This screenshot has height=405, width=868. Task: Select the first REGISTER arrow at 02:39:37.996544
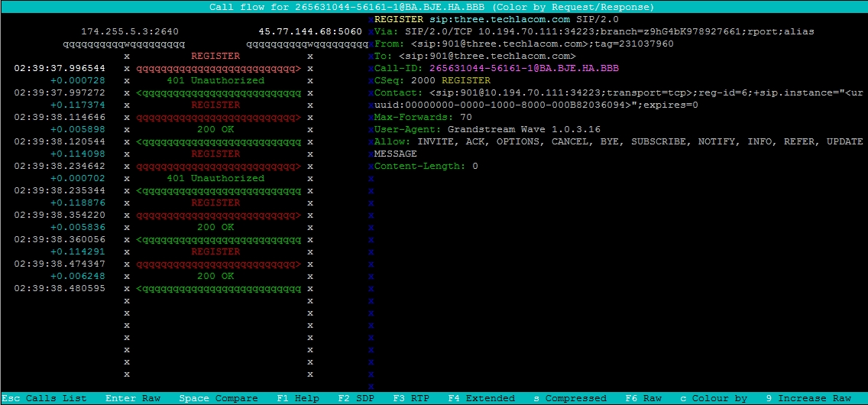[219, 68]
